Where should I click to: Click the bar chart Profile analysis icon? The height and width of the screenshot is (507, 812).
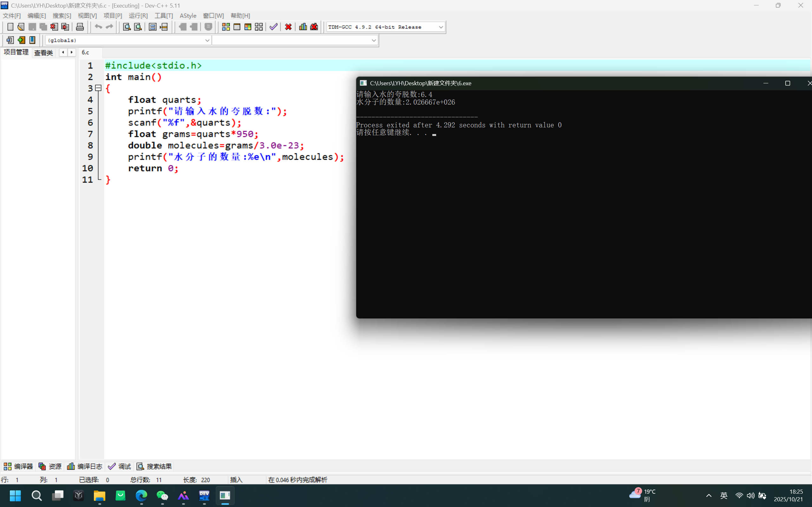pyautogui.click(x=303, y=27)
